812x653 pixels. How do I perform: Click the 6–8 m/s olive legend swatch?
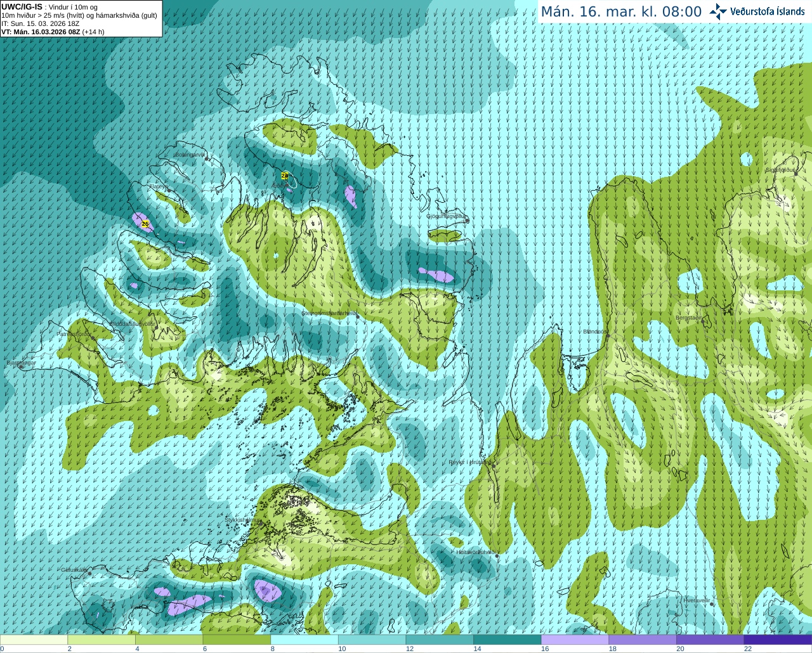tap(237, 640)
